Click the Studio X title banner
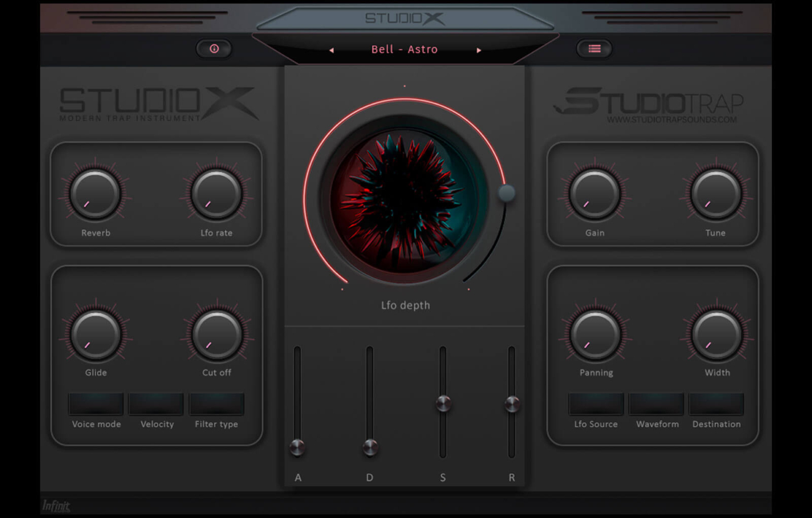This screenshot has height=518, width=812. [405, 18]
